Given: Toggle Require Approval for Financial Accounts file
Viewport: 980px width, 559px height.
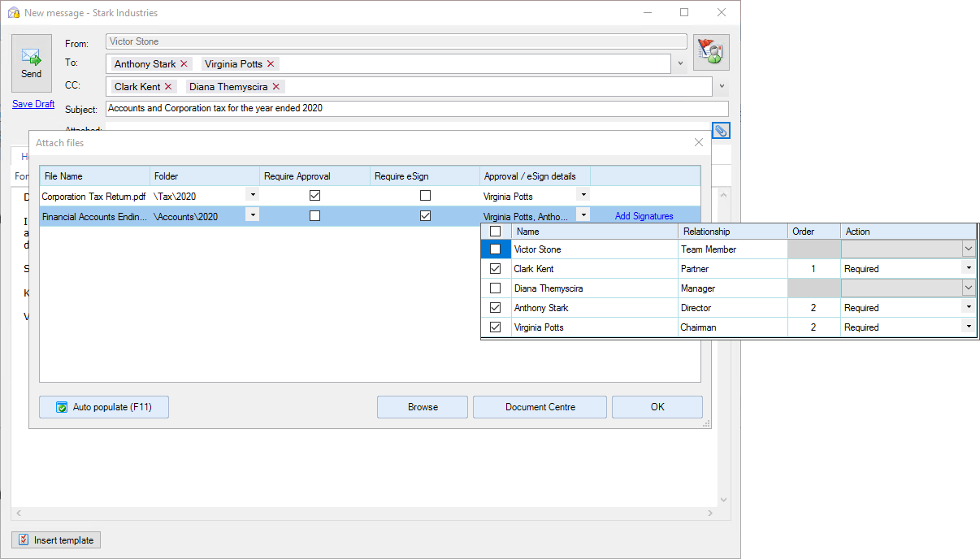Looking at the screenshot, I should coord(314,216).
